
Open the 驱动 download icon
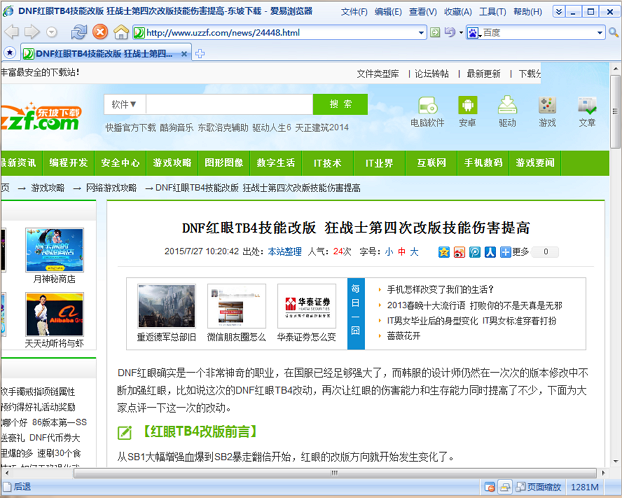507,112
